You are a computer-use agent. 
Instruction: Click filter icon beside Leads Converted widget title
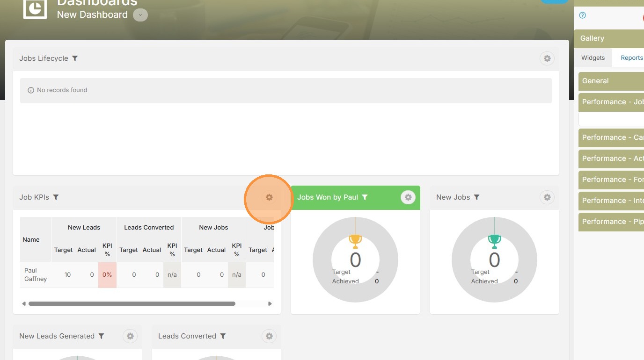point(223,336)
